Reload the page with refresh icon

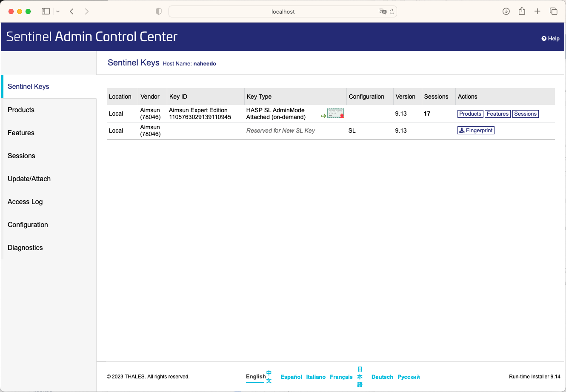[392, 12]
